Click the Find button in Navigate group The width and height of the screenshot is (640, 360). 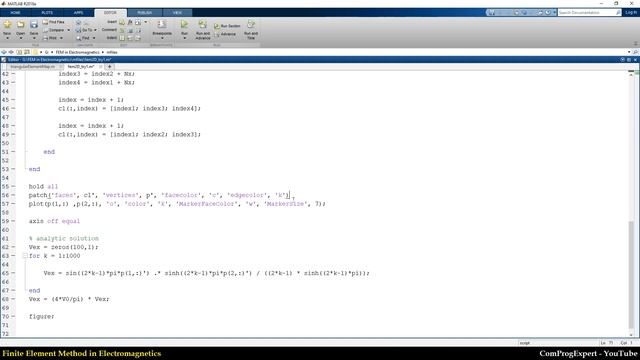pos(83,38)
